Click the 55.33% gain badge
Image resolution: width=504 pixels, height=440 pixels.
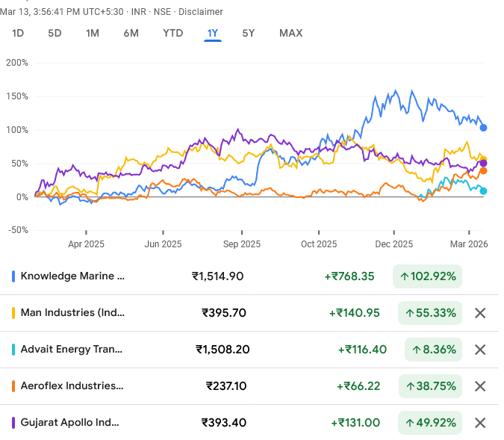pyautogui.click(x=430, y=313)
